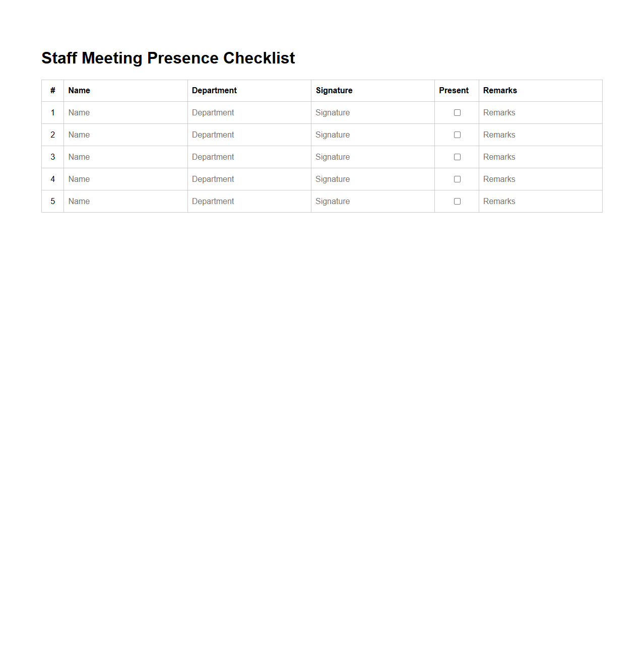
Task: Select the Name field in row 5
Action: pos(125,201)
